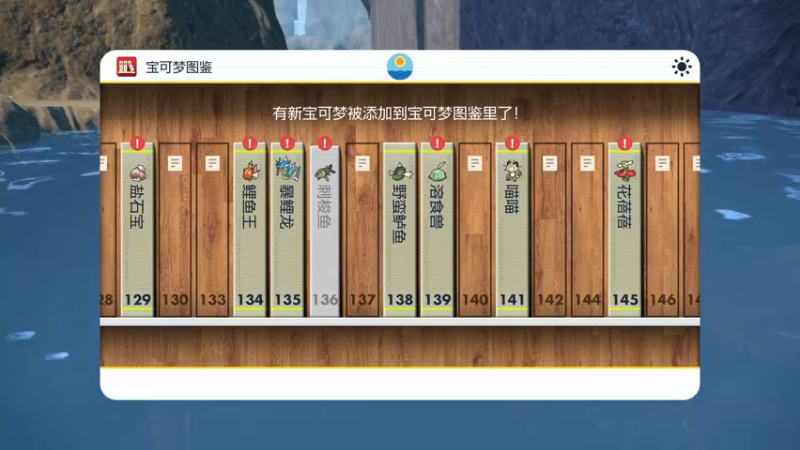800x450 pixels.
Task: Click the Nacli sprite on book 129
Action: [138, 172]
